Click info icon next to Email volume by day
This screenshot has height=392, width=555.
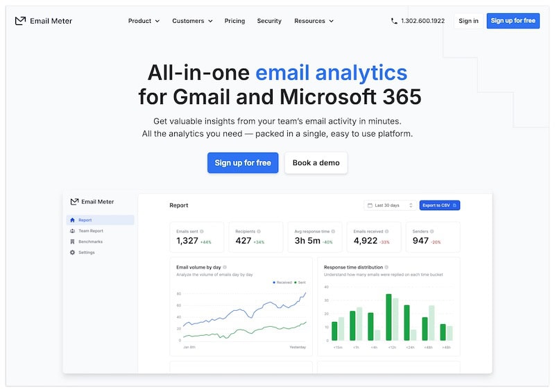click(225, 267)
